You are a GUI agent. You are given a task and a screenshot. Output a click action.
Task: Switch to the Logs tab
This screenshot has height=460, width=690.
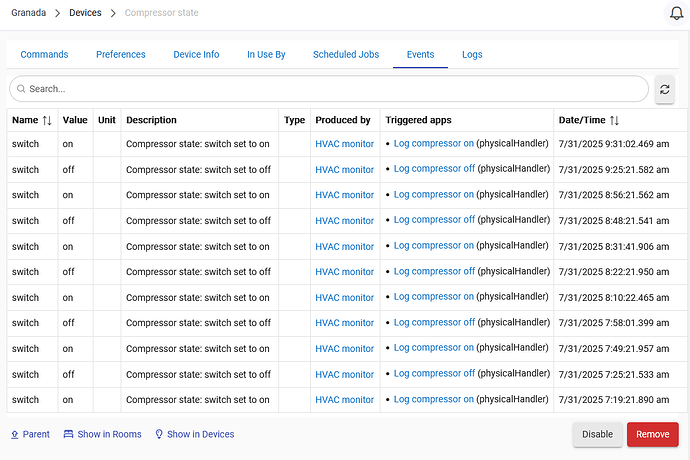pyautogui.click(x=472, y=54)
